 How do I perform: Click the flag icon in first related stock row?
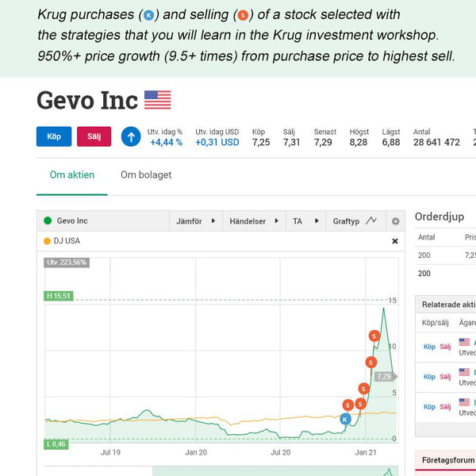coord(464,342)
